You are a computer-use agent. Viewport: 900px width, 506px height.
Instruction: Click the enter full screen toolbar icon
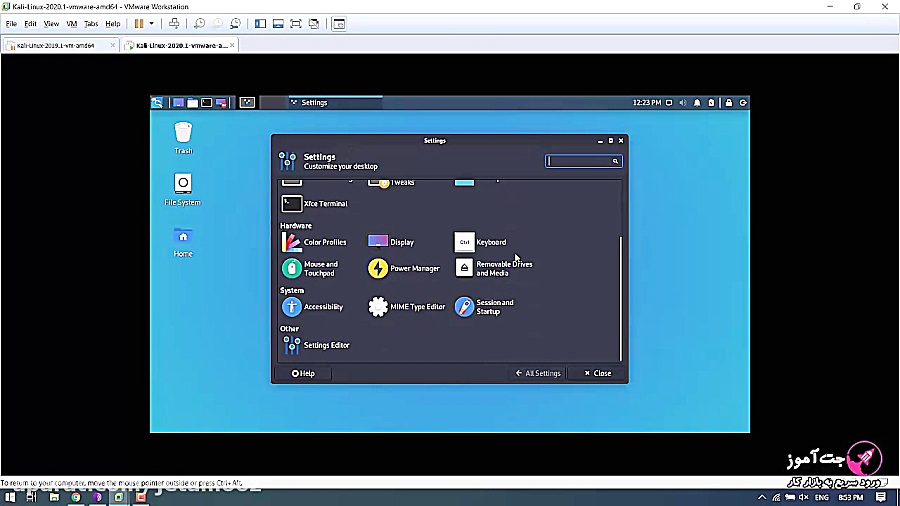[296, 24]
